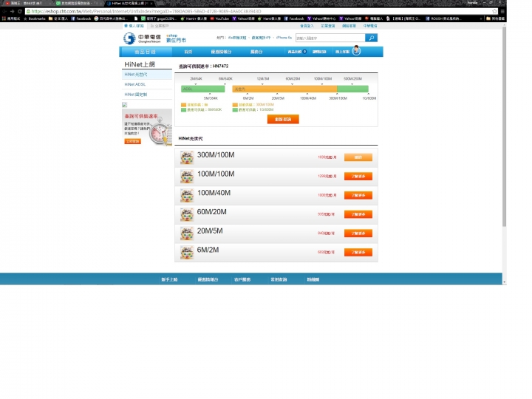Click the browser forward arrow
The height and width of the screenshot is (399, 532).
[13, 11]
